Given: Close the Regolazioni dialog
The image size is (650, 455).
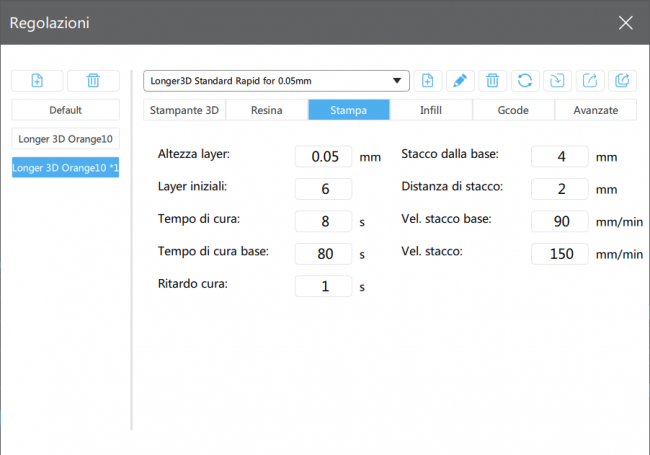Looking at the screenshot, I should click(x=625, y=22).
